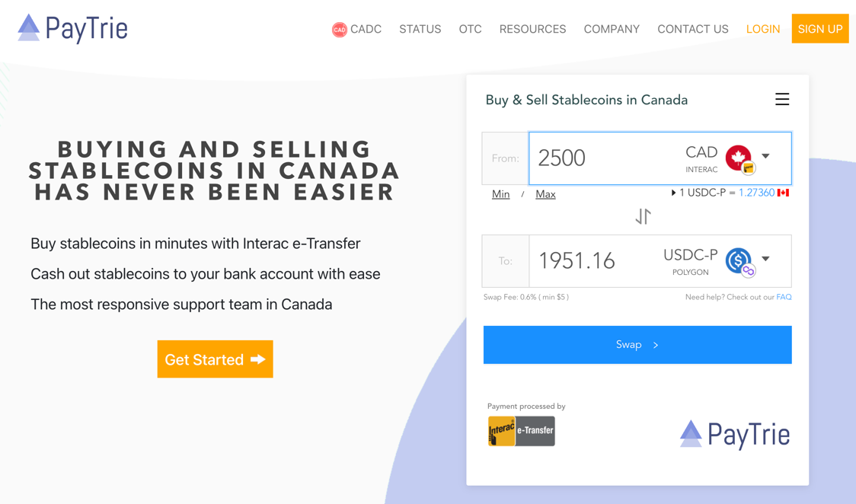Click the Canadian maple leaf currency icon
Viewport: 856px width, 504px height.
tap(739, 158)
